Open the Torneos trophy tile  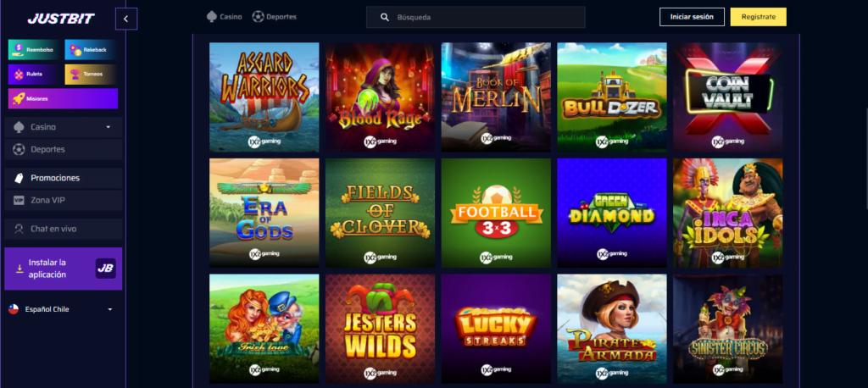[92, 75]
